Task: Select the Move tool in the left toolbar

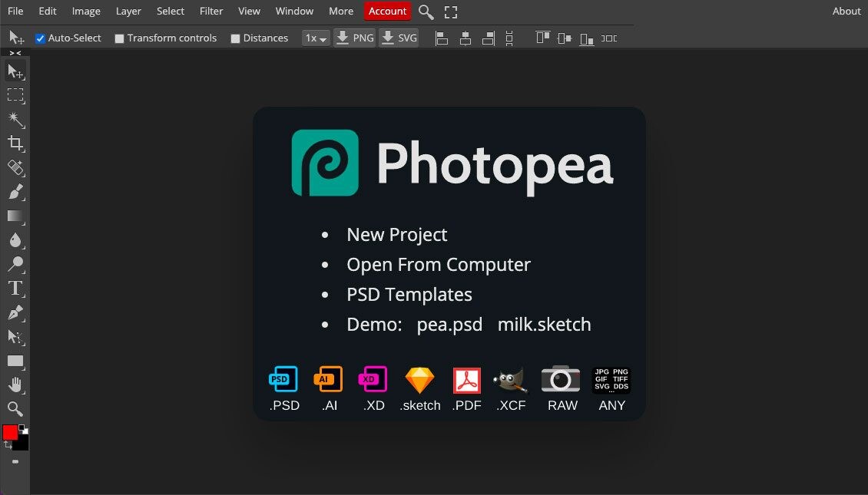Action: [x=15, y=71]
